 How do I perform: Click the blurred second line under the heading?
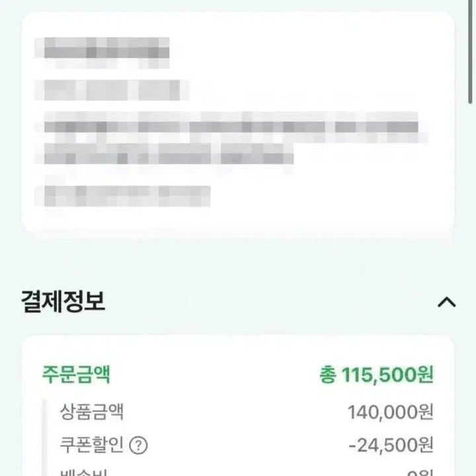coord(112,89)
